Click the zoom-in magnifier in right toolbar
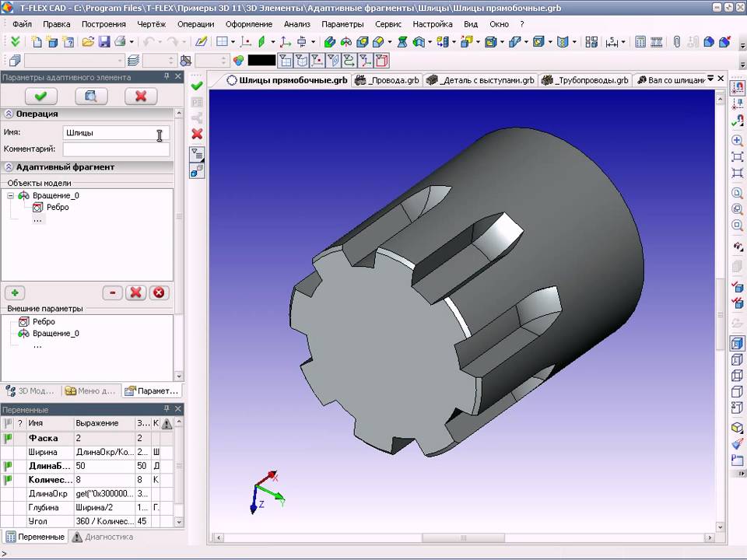The image size is (747, 560). point(737,141)
